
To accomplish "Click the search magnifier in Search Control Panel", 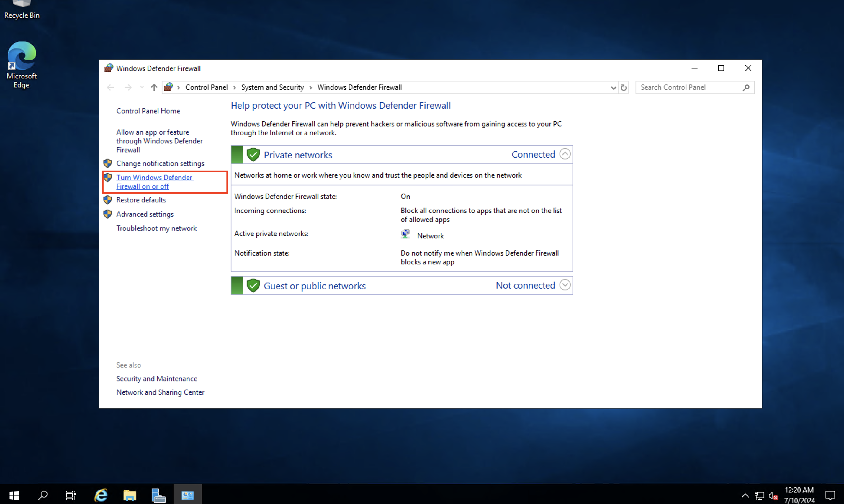I will tap(746, 87).
